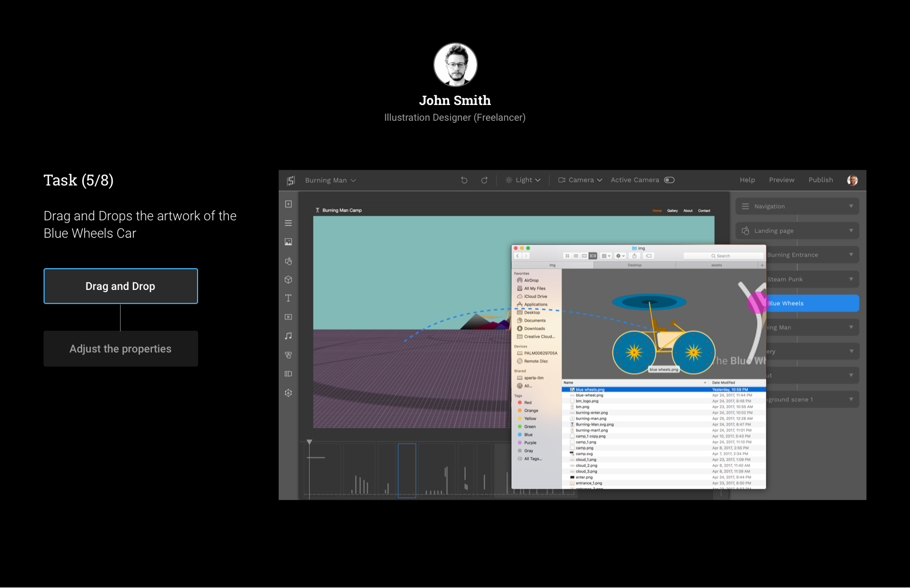The image size is (910, 588).
Task: Expand the Light dropdown menu
Action: (x=523, y=180)
